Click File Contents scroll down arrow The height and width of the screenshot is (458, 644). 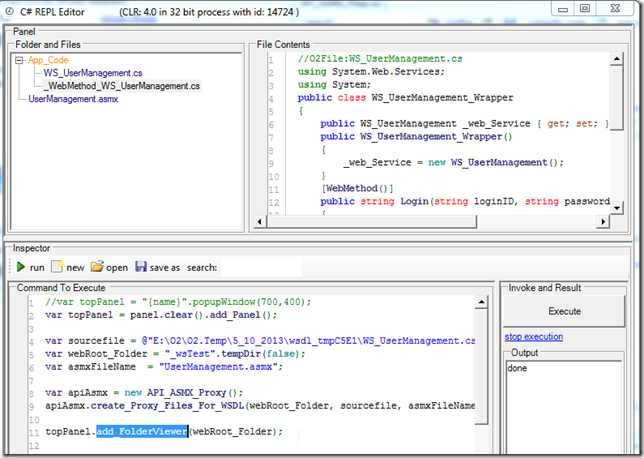click(616, 208)
